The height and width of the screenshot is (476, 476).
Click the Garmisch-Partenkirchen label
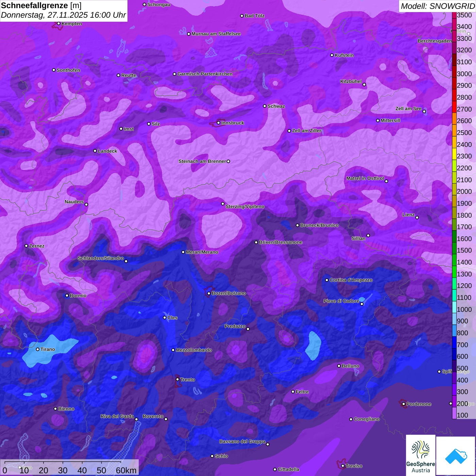click(205, 74)
